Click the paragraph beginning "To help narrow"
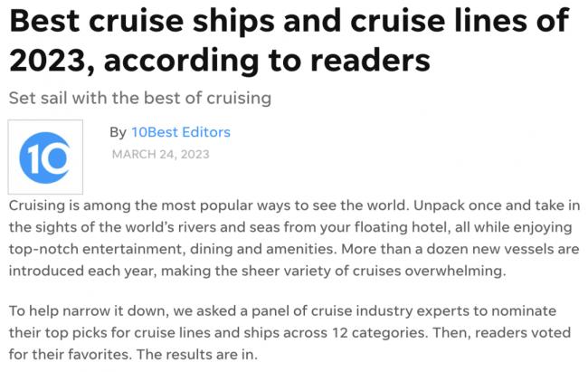The width and height of the screenshot is (588, 372). tap(289, 332)
